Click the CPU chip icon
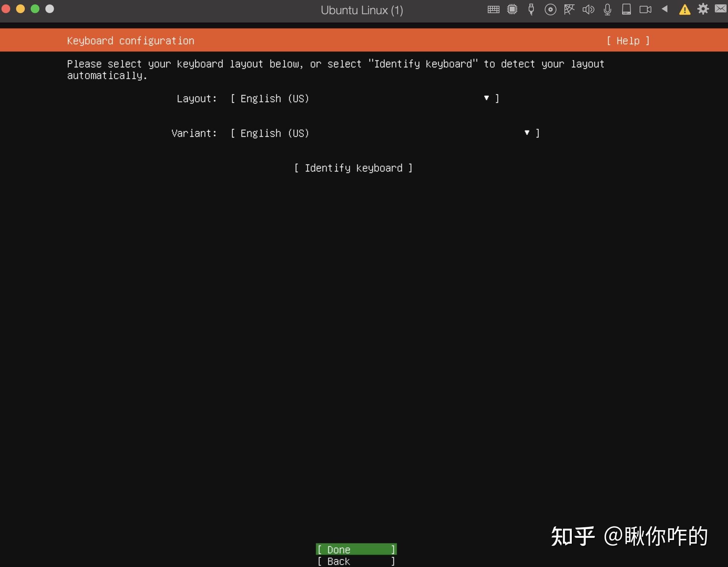Screen dimensions: 728x567 click(x=512, y=9)
